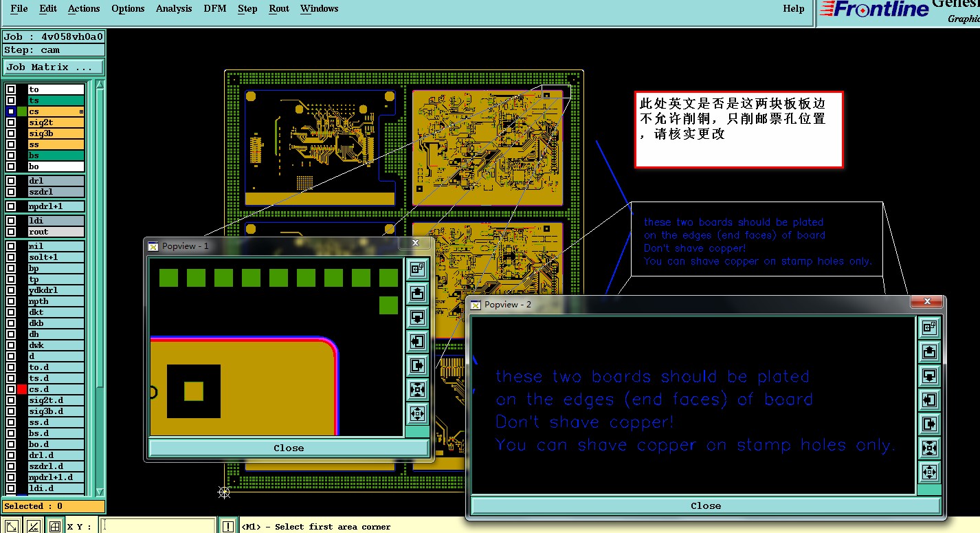
Task: Select the szdrl layer name
Action: coord(56,192)
